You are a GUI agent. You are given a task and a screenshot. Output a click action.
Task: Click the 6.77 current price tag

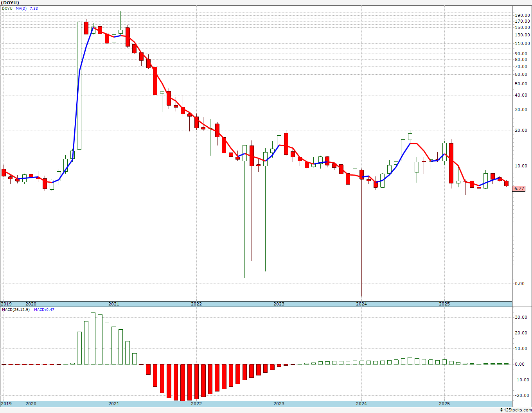519,189
